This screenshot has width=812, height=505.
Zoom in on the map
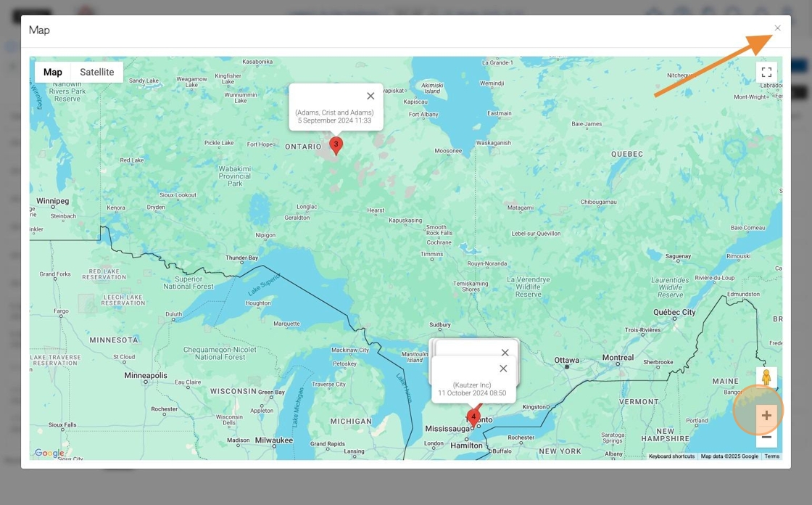coord(766,415)
